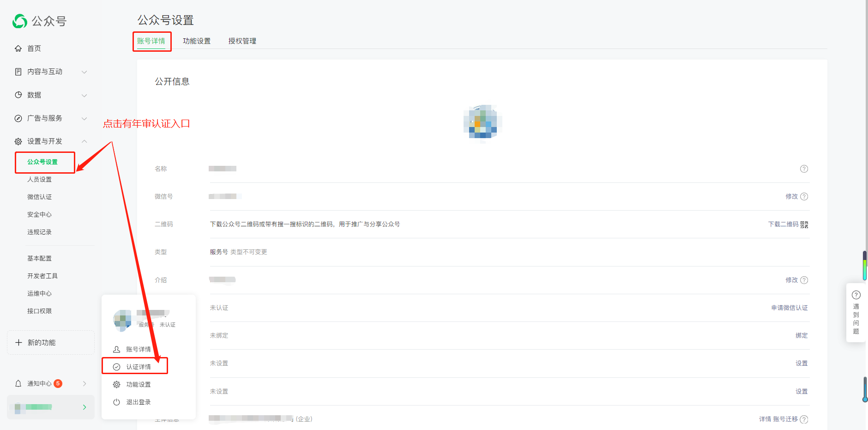This screenshot has height=430, width=868.
Task: Open 通知中心 bell notifications
Action: (x=18, y=384)
